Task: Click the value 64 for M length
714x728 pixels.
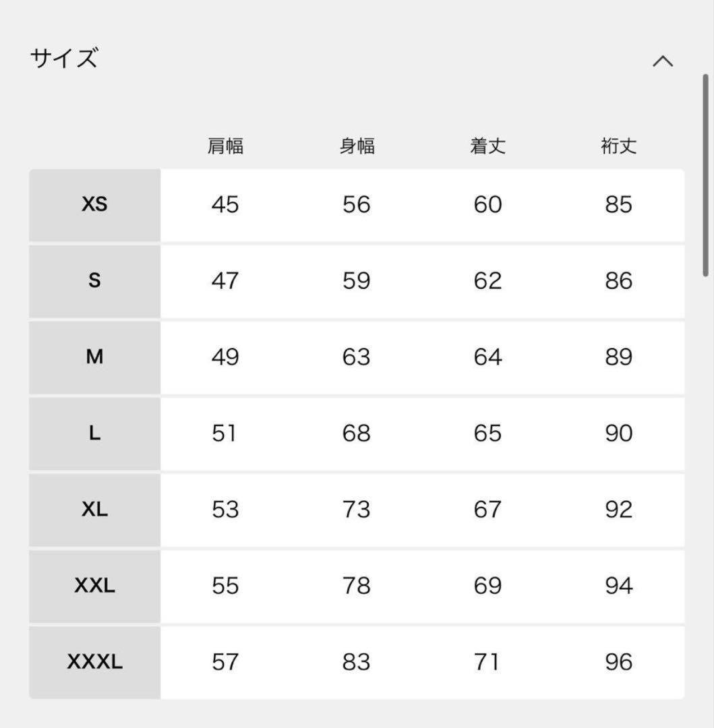Action: (x=487, y=357)
